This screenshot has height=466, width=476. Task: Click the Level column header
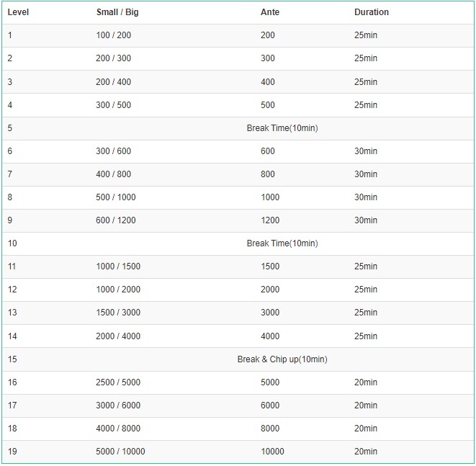click(x=18, y=12)
